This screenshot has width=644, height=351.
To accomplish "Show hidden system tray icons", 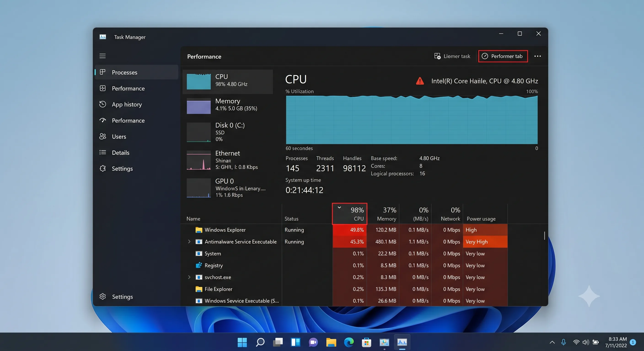I will coord(552,342).
